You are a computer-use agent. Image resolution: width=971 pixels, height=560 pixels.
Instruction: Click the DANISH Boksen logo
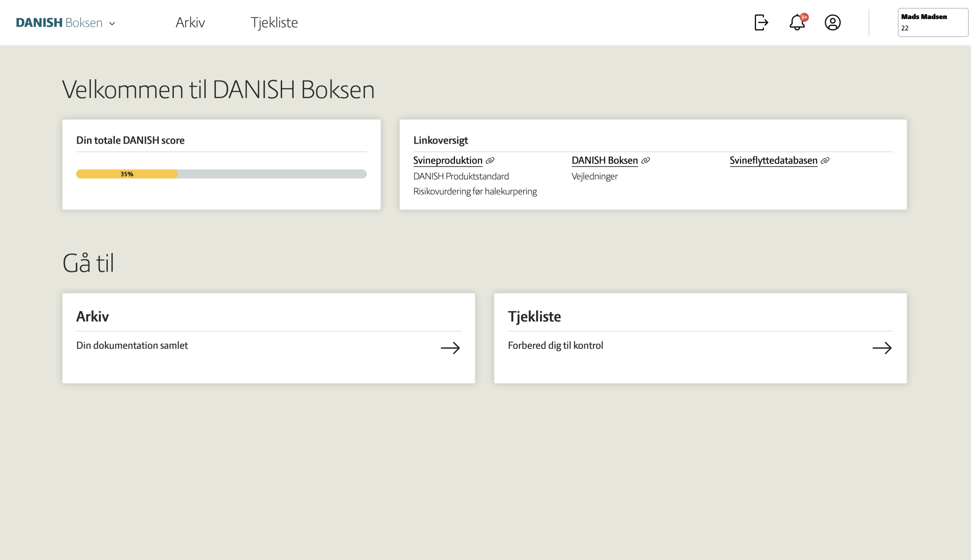coord(59,23)
